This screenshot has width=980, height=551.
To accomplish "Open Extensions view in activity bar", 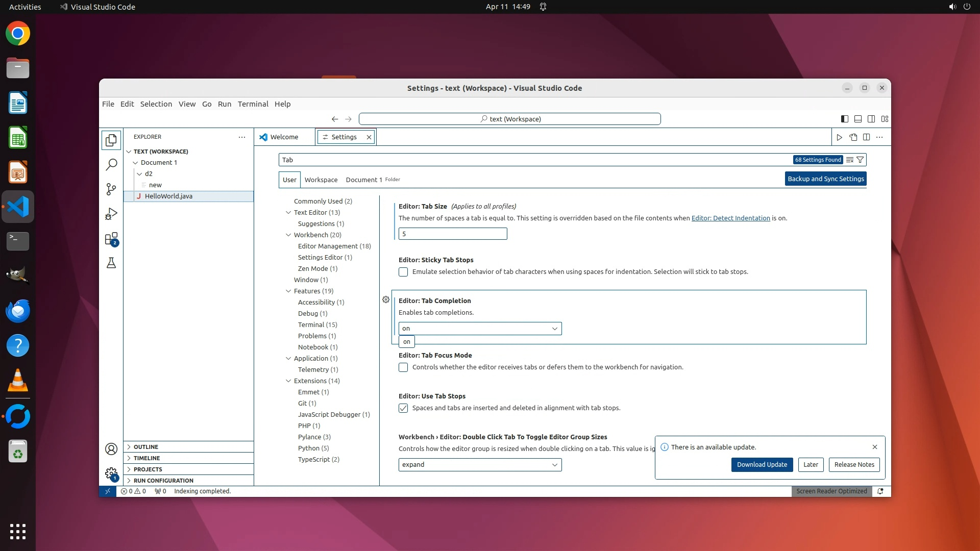I will tap(111, 239).
